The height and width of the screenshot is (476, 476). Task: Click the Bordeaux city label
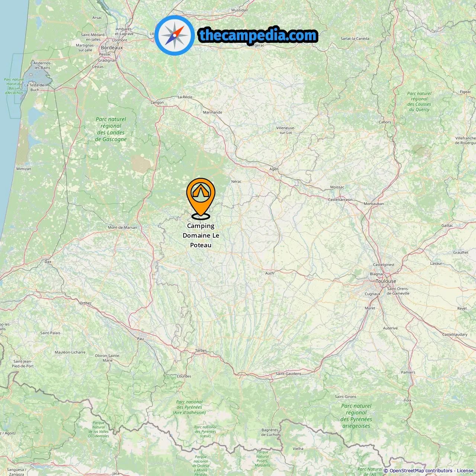click(x=112, y=48)
